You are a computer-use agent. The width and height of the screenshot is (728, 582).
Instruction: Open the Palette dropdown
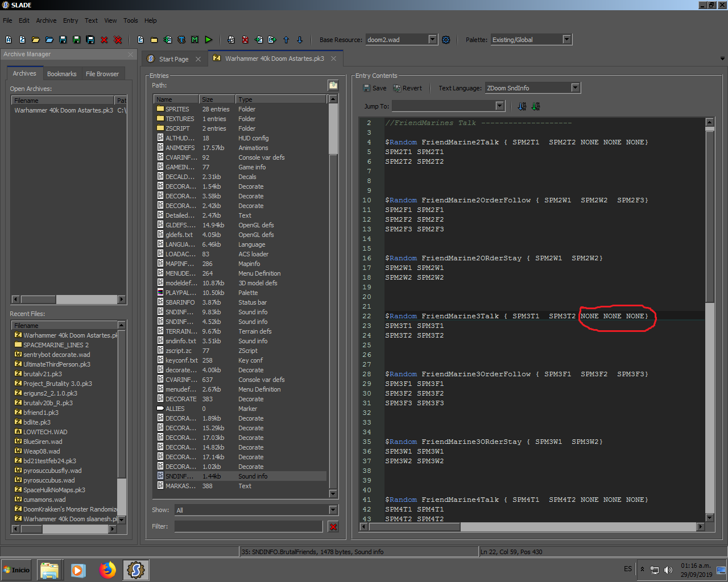point(567,39)
